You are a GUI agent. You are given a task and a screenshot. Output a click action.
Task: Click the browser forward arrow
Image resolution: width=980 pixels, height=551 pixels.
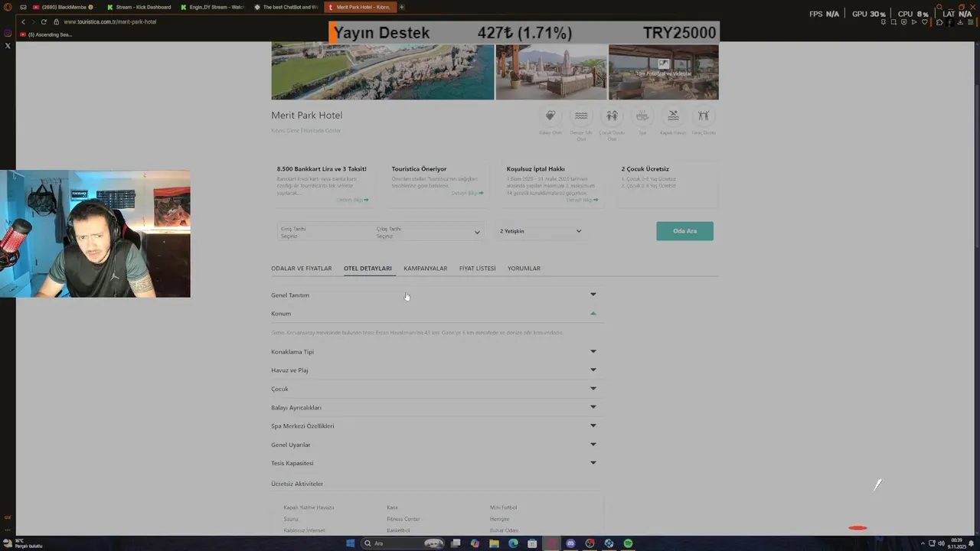[33, 21]
